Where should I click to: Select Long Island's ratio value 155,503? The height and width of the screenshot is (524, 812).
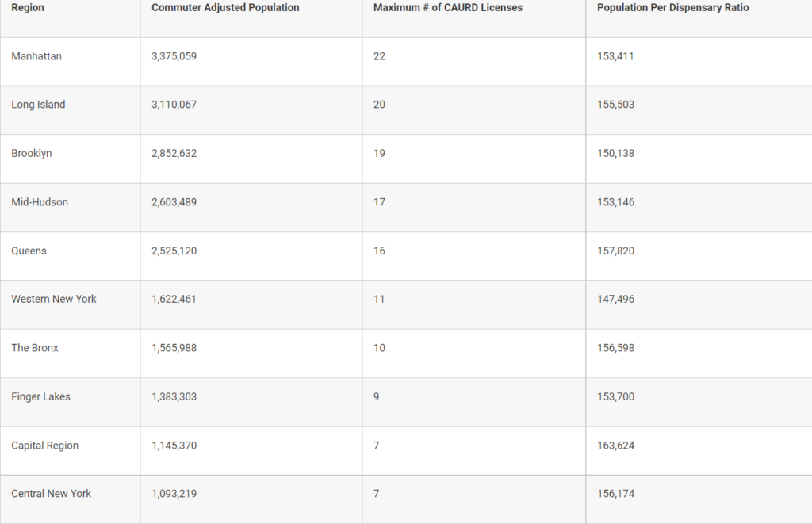pyautogui.click(x=615, y=105)
